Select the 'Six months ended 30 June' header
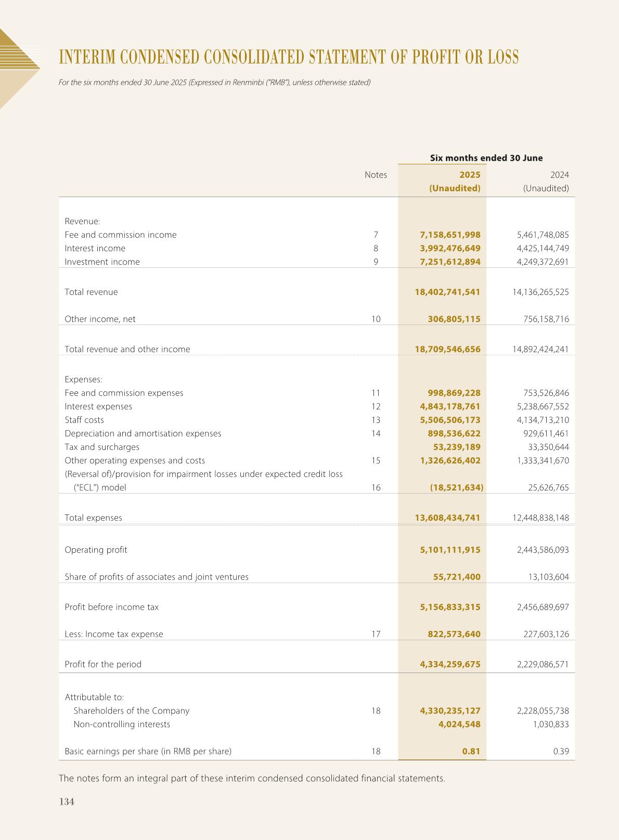This screenshot has height=840, width=619. tap(486, 158)
